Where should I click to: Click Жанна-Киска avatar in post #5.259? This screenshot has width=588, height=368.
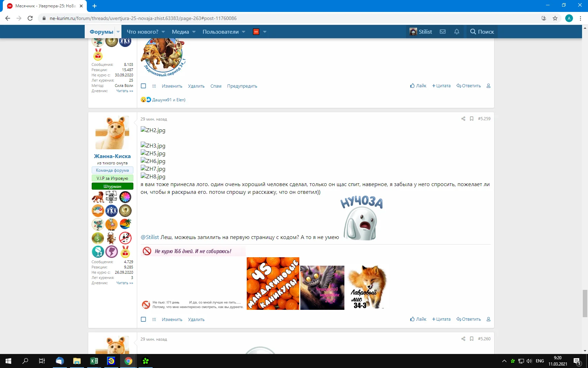(112, 132)
